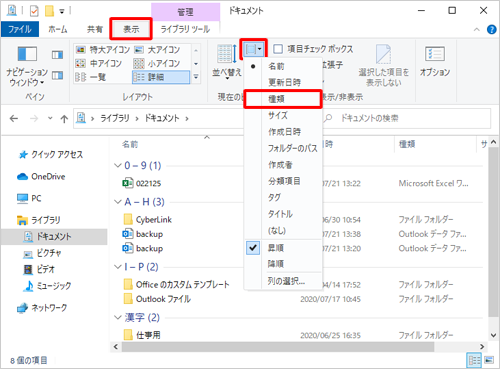500x369 pixels.
Task: Click the horizontal scrollbar of file list
Action: coord(277,347)
